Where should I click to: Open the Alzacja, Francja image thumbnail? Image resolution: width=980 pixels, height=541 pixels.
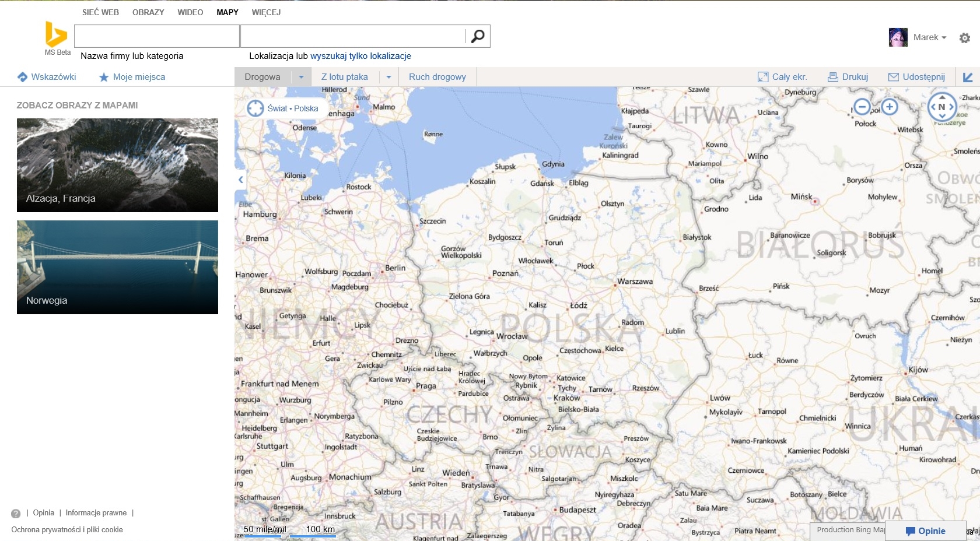point(117,165)
